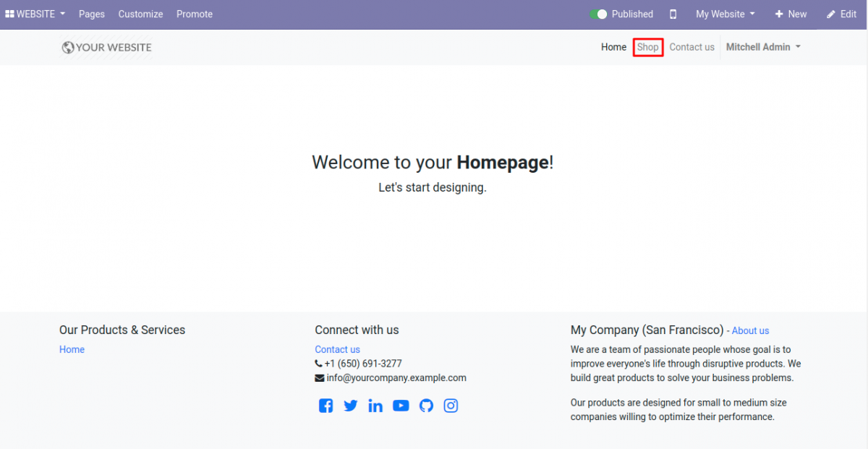Click the Promote menu item

(194, 14)
